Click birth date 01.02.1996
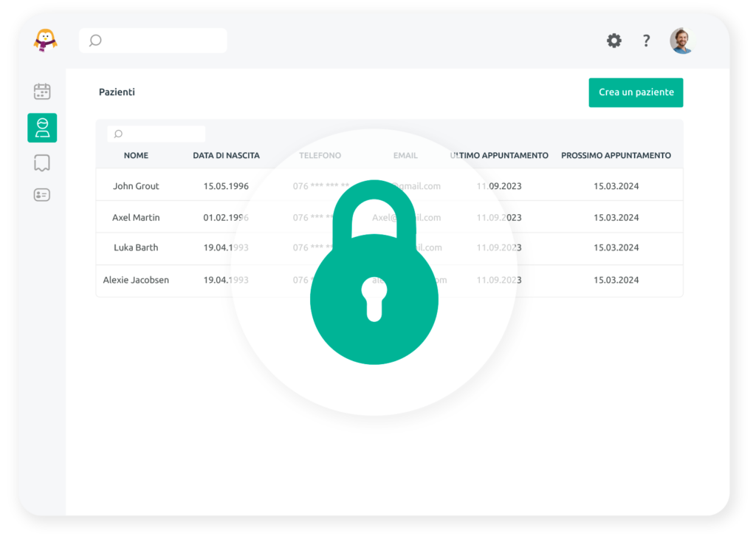Screen dimensions: 756x545 pos(226,218)
